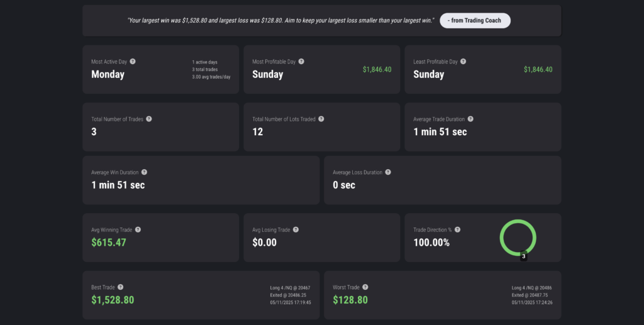Open the Most Profitable Day help tooltip icon
Viewport: 644px width, 325px height.
click(x=301, y=62)
